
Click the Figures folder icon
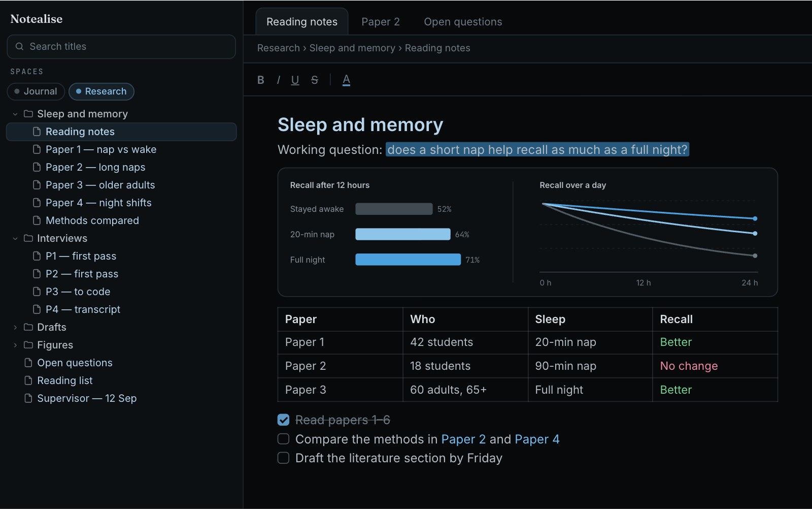(x=28, y=345)
